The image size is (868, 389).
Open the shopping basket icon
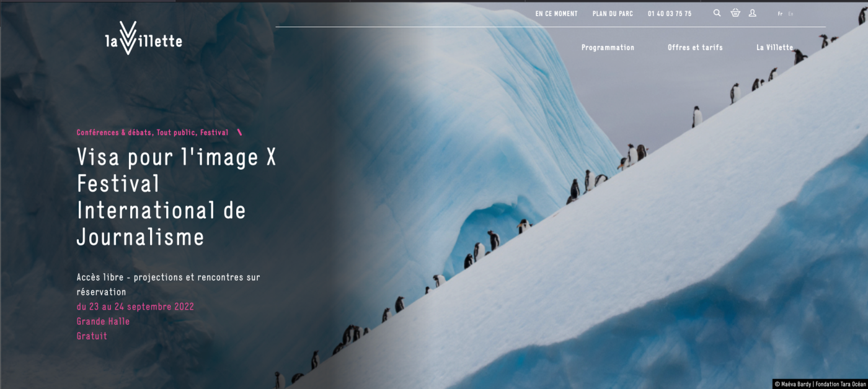[x=735, y=13]
